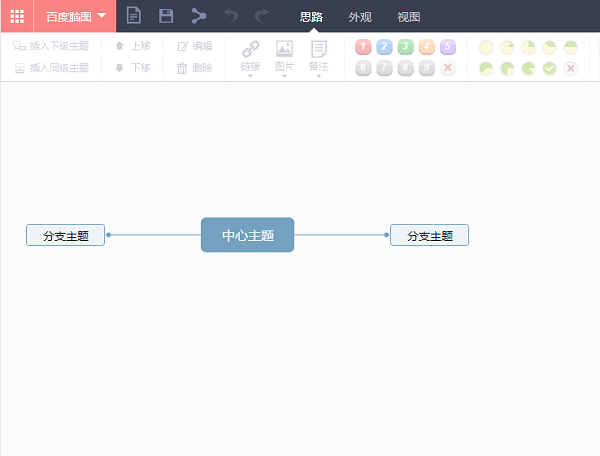Open the 图片 image dropdown

click(284, 58)
